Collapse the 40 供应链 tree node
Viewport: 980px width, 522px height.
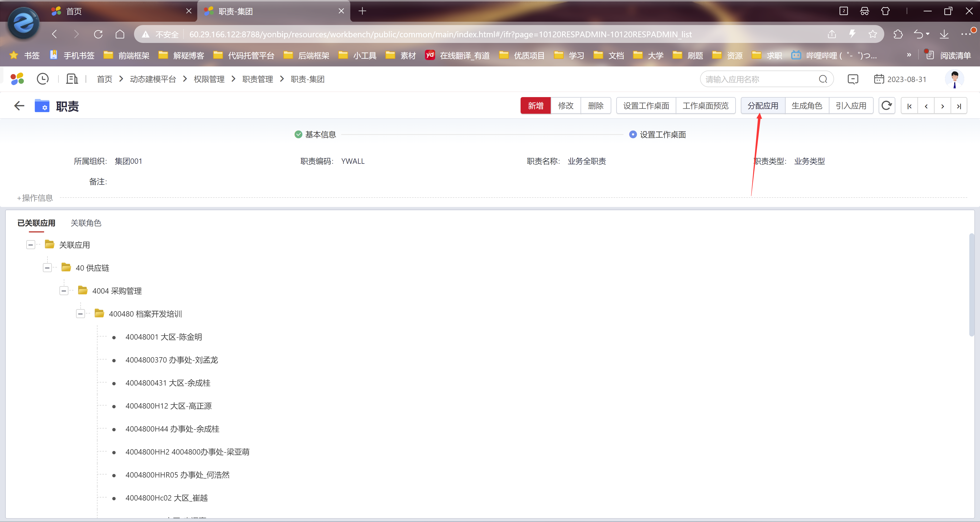coord(47,268)
